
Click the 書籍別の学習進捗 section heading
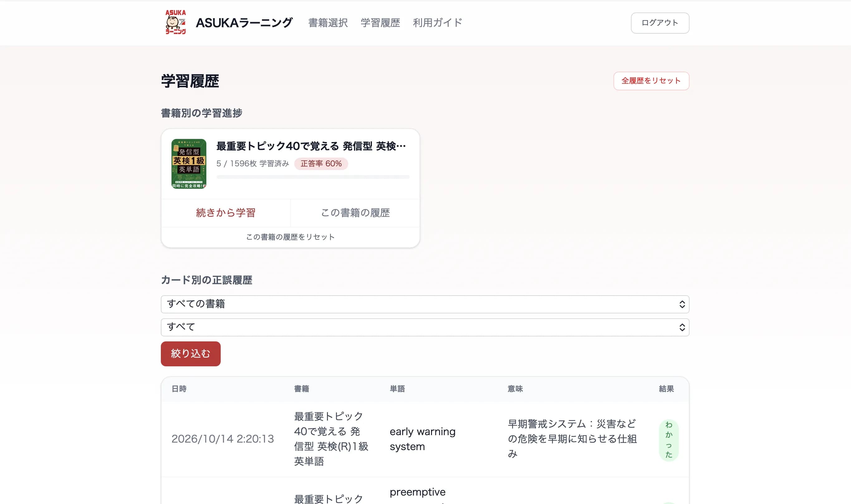(201, 113)
